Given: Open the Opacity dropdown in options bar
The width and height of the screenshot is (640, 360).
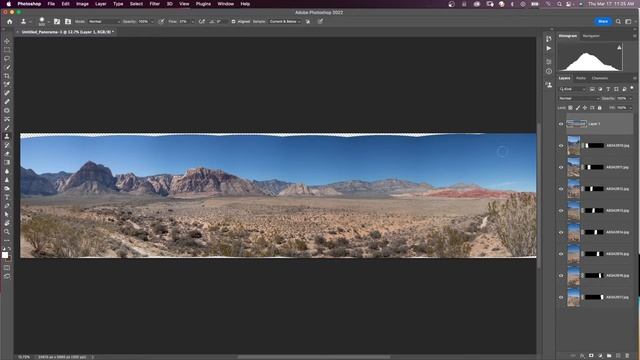Looking at the screenshot, I should click(152, 22).
